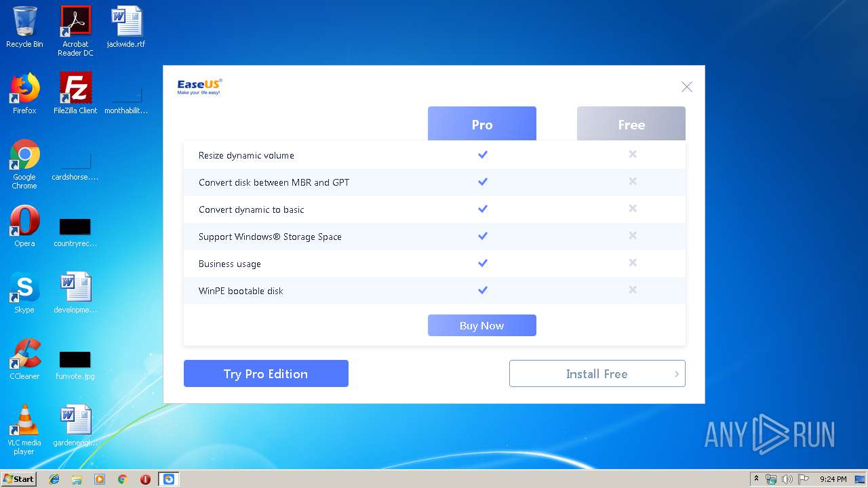The image size is (868, 488).
Task: Click the Buy Now button
Action: tap(482, 325)
